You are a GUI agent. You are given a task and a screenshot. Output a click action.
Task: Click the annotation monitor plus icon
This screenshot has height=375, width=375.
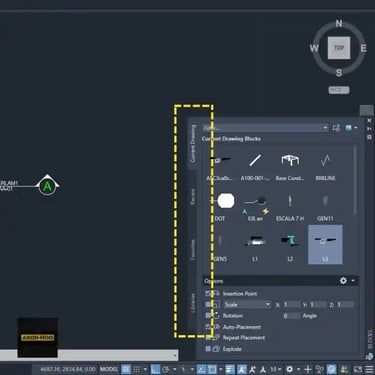coord(308,369)
